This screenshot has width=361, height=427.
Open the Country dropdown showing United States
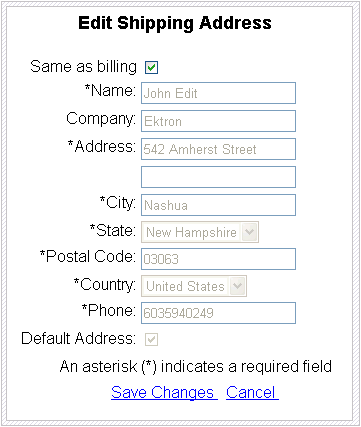click(x=194, y=286)
